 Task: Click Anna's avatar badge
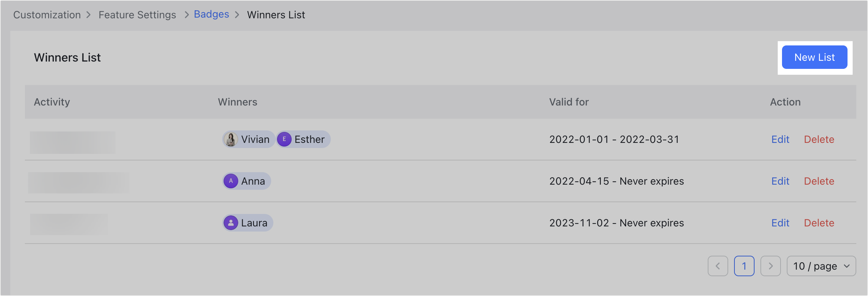click(231, 181)
